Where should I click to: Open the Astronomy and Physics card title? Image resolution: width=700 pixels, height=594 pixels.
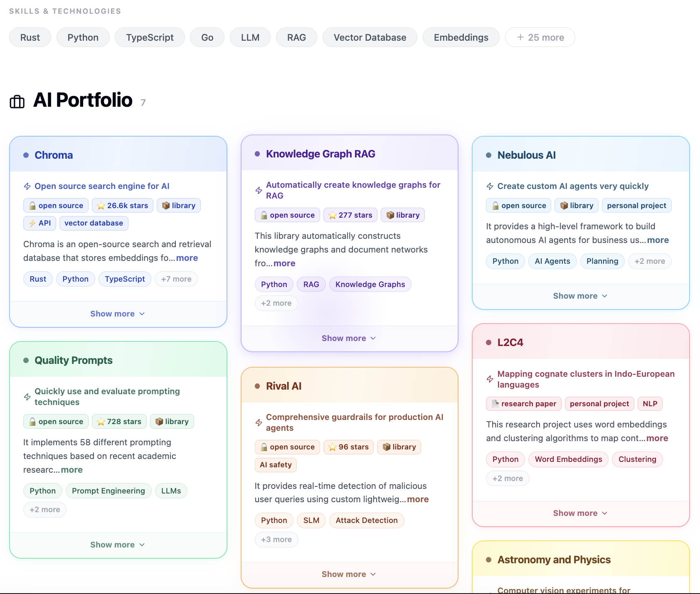click(x=554, y=560)
